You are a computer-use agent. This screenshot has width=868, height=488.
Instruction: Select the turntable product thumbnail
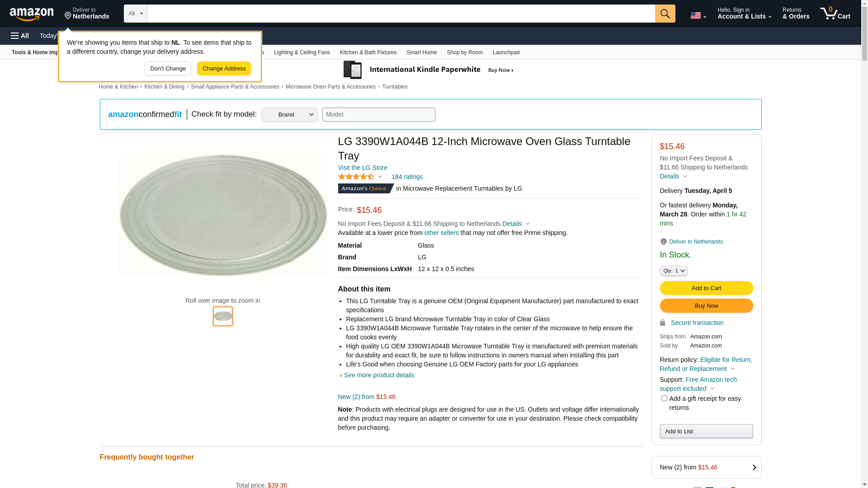223,316
